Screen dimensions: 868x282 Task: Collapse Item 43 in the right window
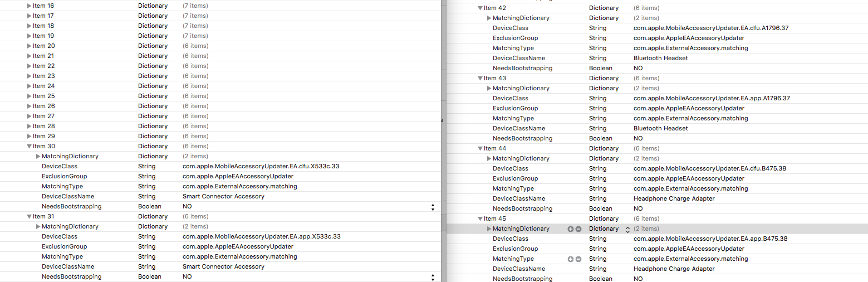coord(480,79)
